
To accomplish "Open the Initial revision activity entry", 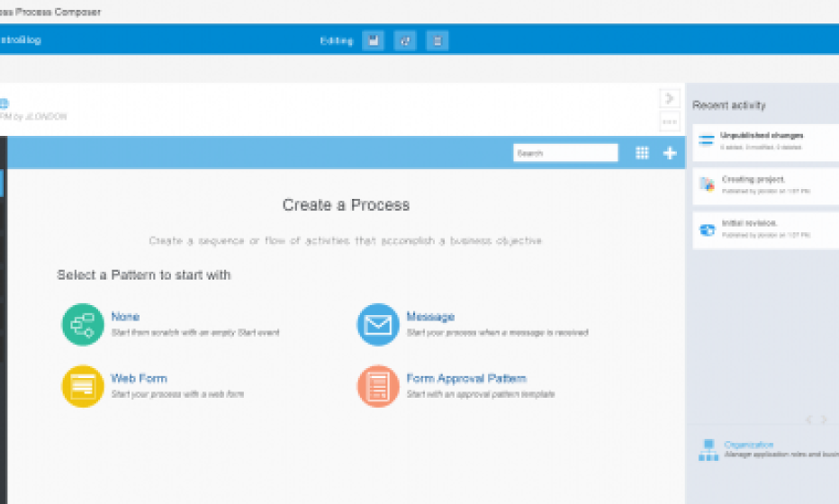I will pyautogui.click(x=766, y=230).
